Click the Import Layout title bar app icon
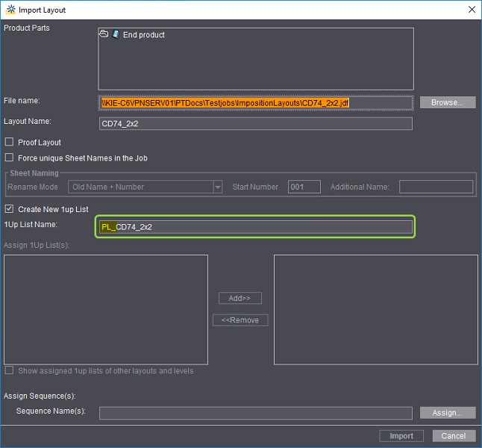 tap(10, 10)
